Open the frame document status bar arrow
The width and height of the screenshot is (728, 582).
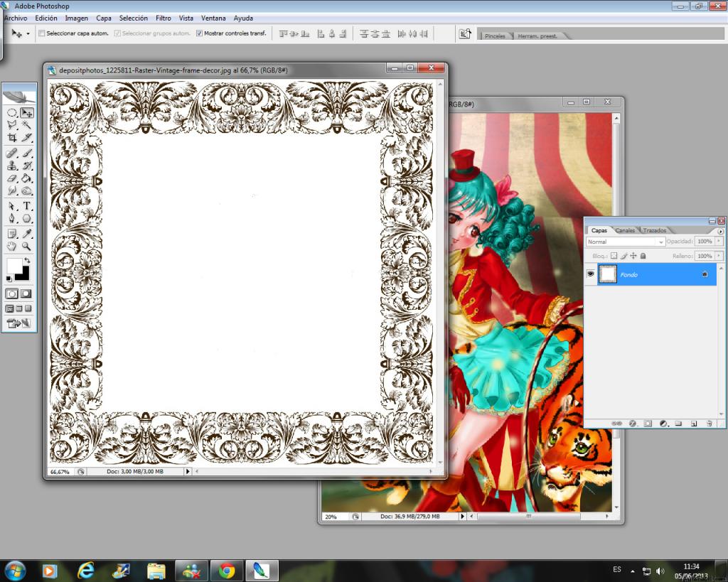click(x=188, y=472)
